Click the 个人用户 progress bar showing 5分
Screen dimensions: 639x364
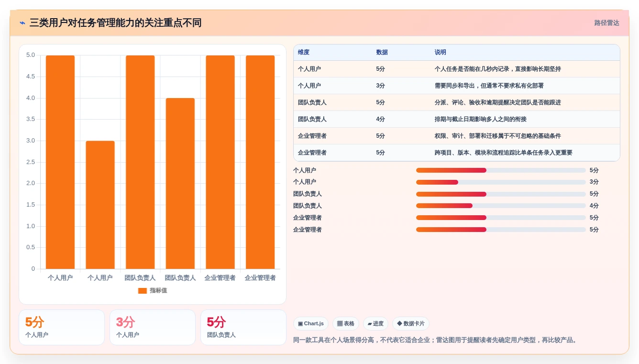click(501, 170)
